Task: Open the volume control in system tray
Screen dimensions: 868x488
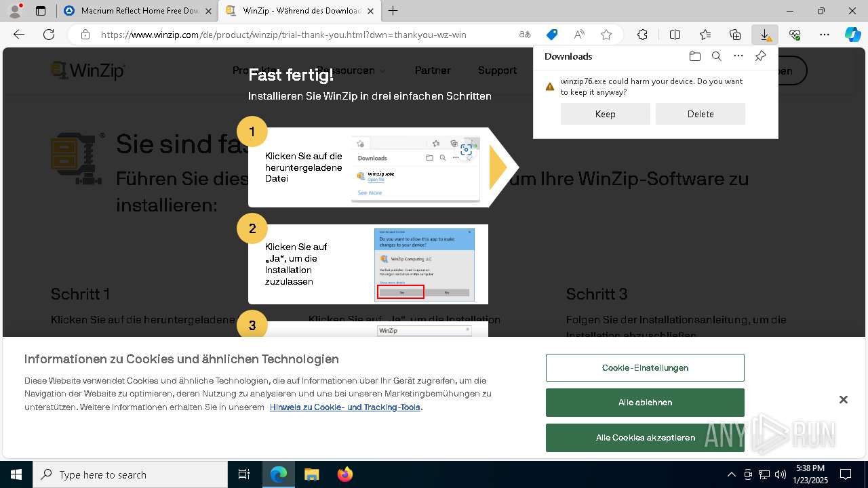Action: pos(780,474)
